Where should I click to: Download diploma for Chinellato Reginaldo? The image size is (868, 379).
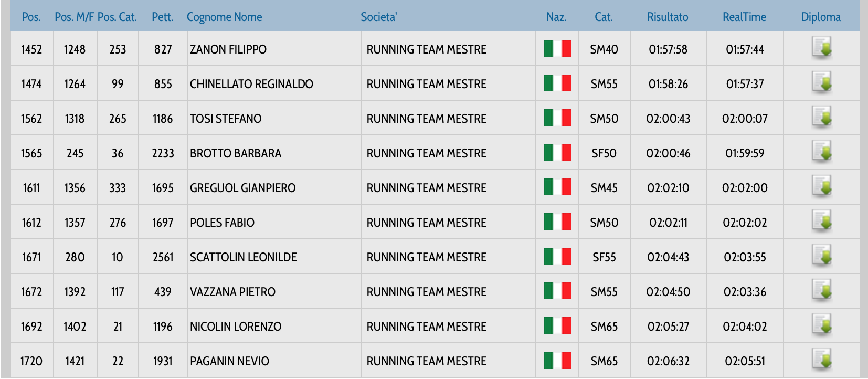pos(821,82)
